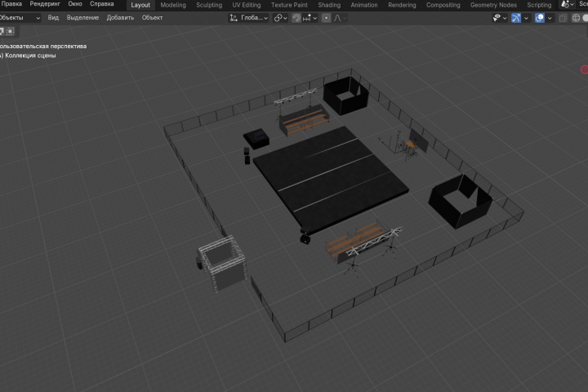Open the snapping options dropdown
Screen dimensions: 588x392
click(x=310, y=18)
